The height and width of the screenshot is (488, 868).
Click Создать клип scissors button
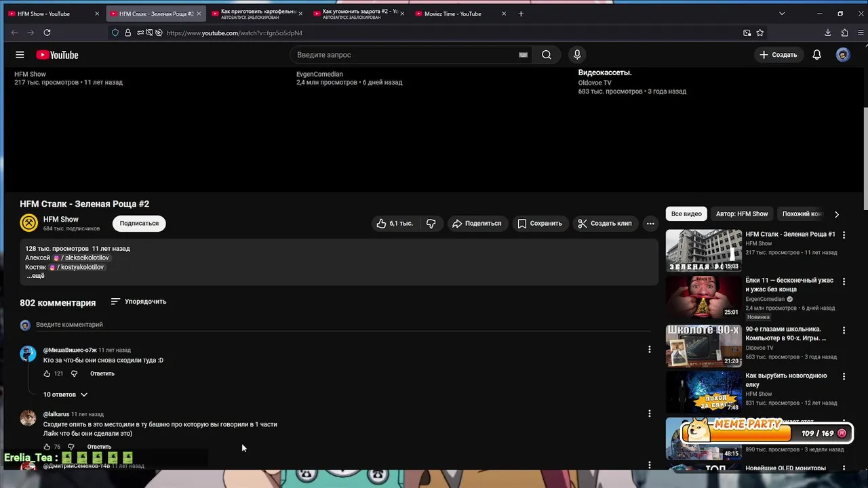pos(604,223)
